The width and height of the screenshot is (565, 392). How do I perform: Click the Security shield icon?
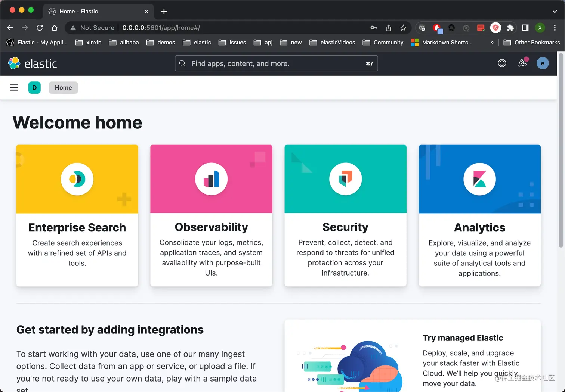tap(345, 179)
